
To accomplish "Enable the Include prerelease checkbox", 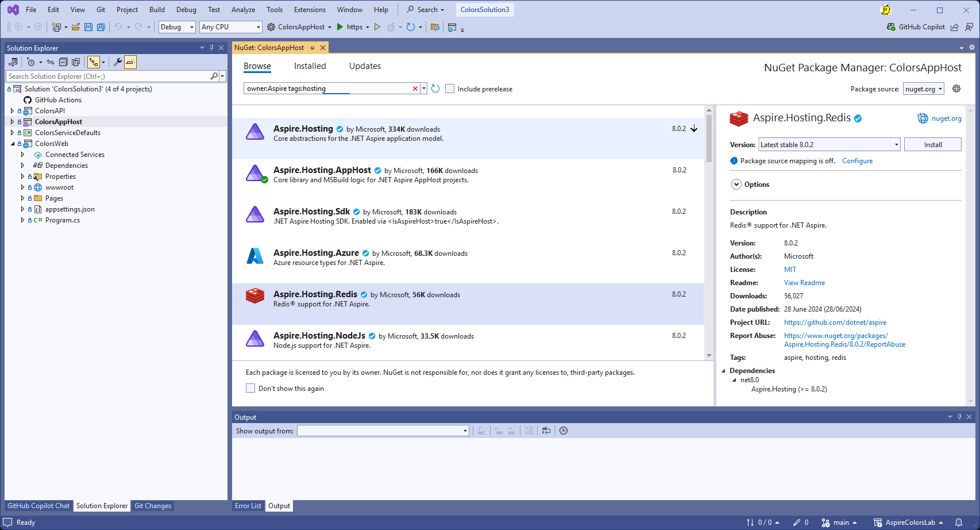I will pos(450,89).
